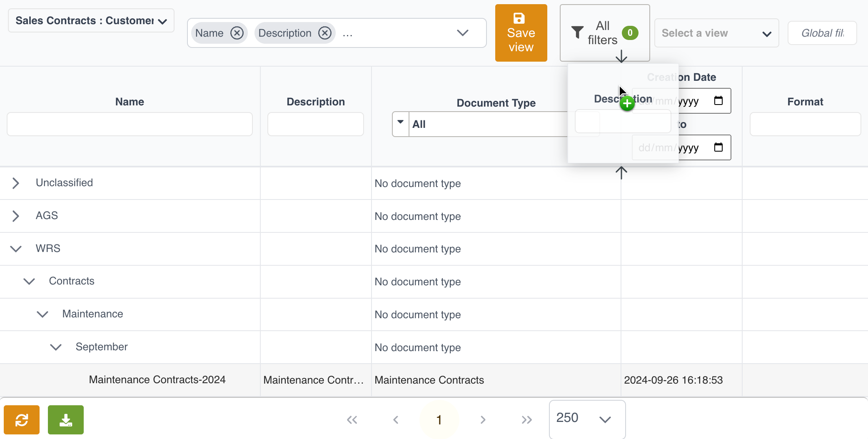Click the Save view button
The height and width of the screenshot is (439, 868).
point(521,33)
